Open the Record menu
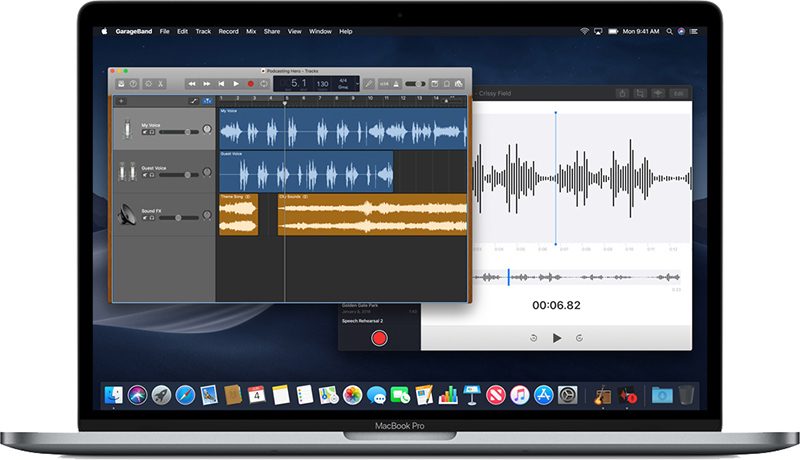Image resolution: width=800 pixels, height=460 pixels. (x=229, y=32)
